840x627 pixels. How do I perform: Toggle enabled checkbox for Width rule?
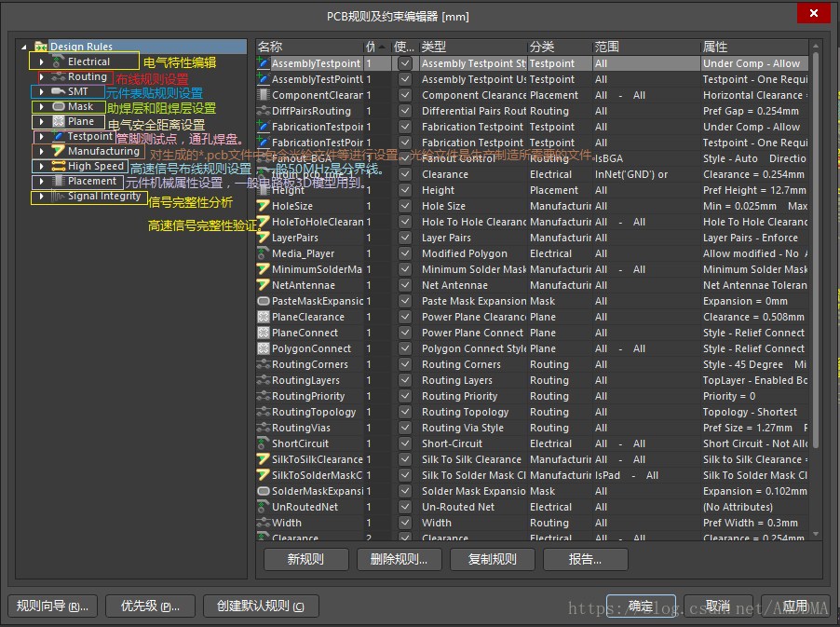tap(405, 523)
